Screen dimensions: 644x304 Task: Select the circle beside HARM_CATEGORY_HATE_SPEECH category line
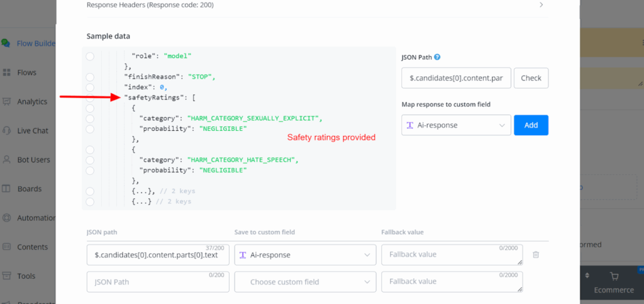point(90,160)
